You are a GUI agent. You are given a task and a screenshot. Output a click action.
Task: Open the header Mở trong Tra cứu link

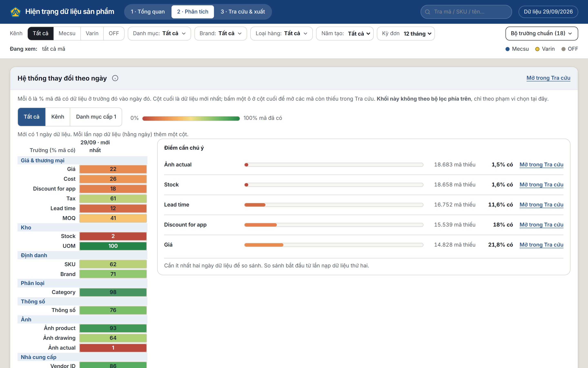[548, 78]
